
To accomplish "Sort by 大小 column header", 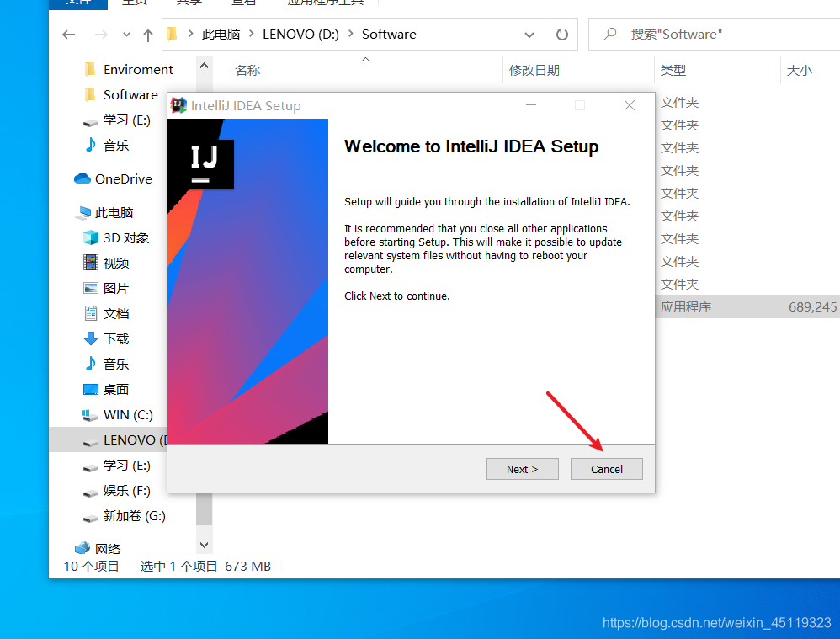I will tap(800, 70).
